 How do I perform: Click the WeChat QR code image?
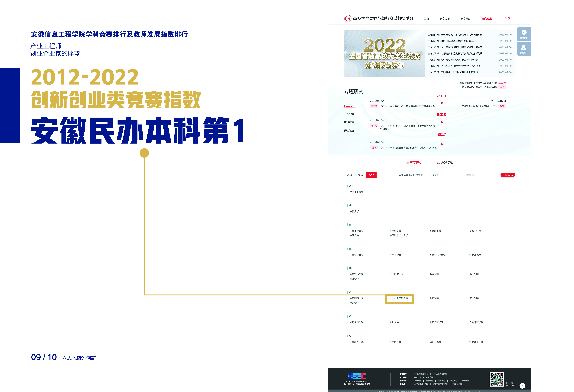[x=496, y=379]
